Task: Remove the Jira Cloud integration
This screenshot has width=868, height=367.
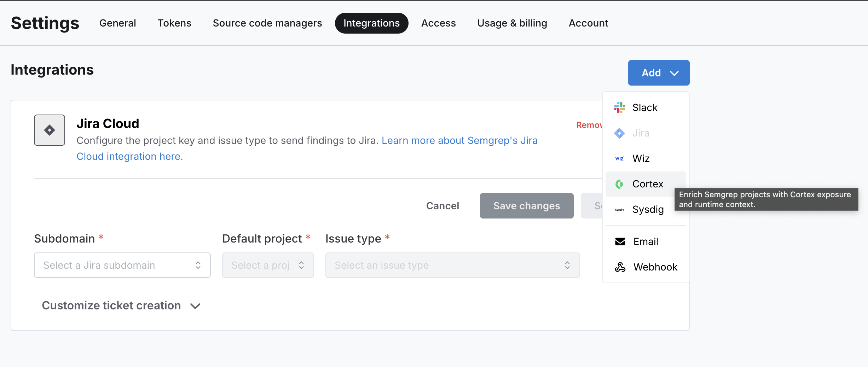Action: [x=589, y=125]
